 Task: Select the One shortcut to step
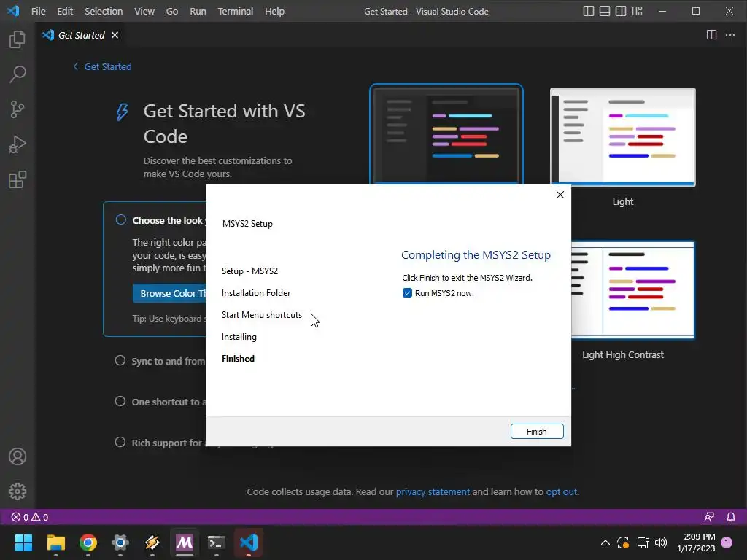click(120, 402)
